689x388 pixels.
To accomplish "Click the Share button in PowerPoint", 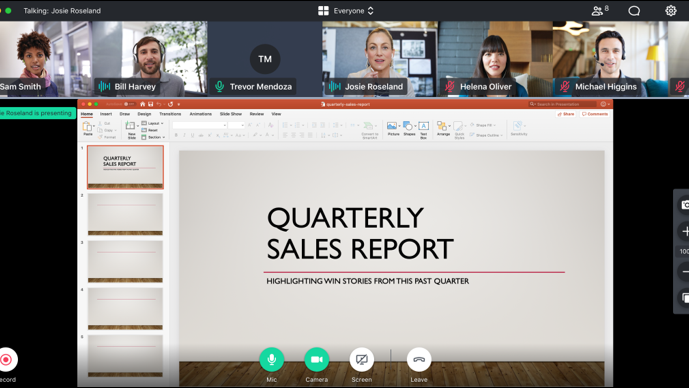I will (566, 114).
